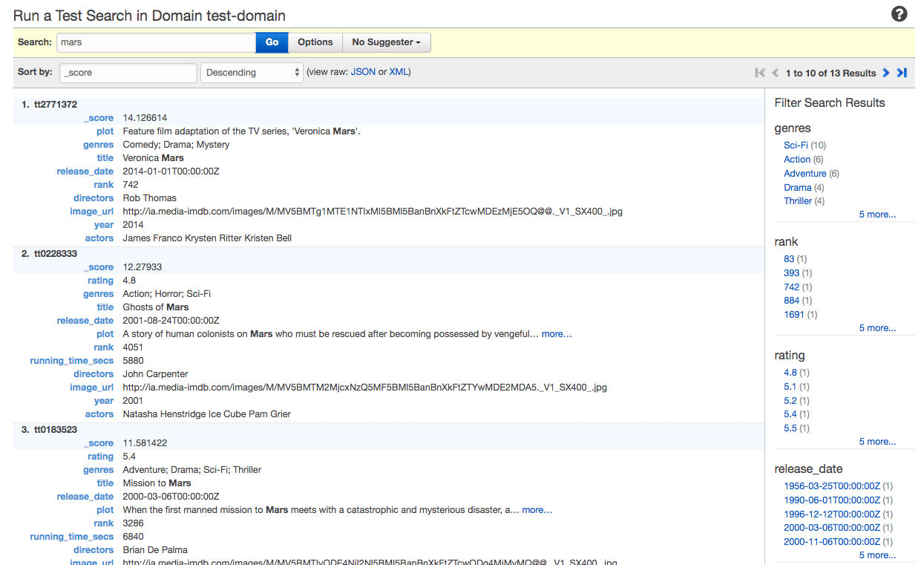This screenshot has height=565, width=924.
Task: Expand 5 more rating filters
Action: click(x=877, y=442)
